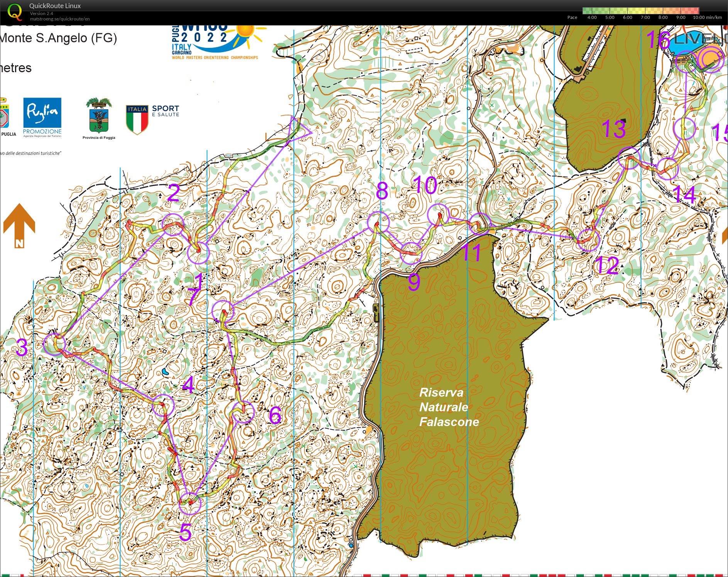Image resolution: width=728 pixels, height=577 pixels.
Task: Click the "6:00" pace legend value
Action: pos(627,17)
